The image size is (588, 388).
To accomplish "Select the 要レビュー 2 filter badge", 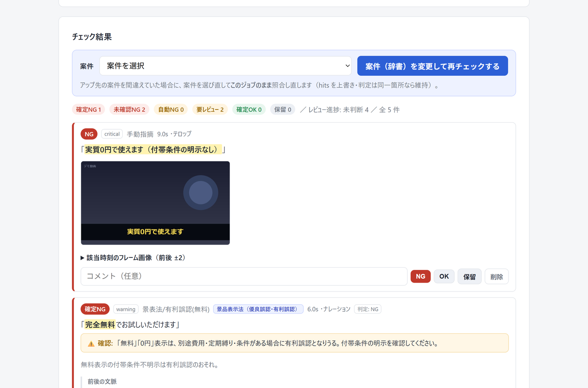I will coord(210,109).
